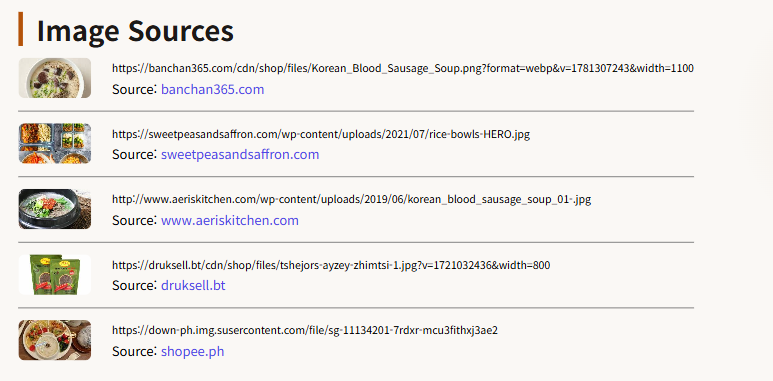This screenshot has height=381, width=773.
Task: Open the rice bowls meal prep thumbnail
Action: click(55, 143)
